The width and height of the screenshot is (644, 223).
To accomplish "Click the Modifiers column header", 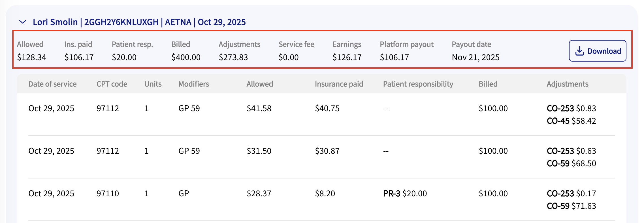I will [194, 84].
